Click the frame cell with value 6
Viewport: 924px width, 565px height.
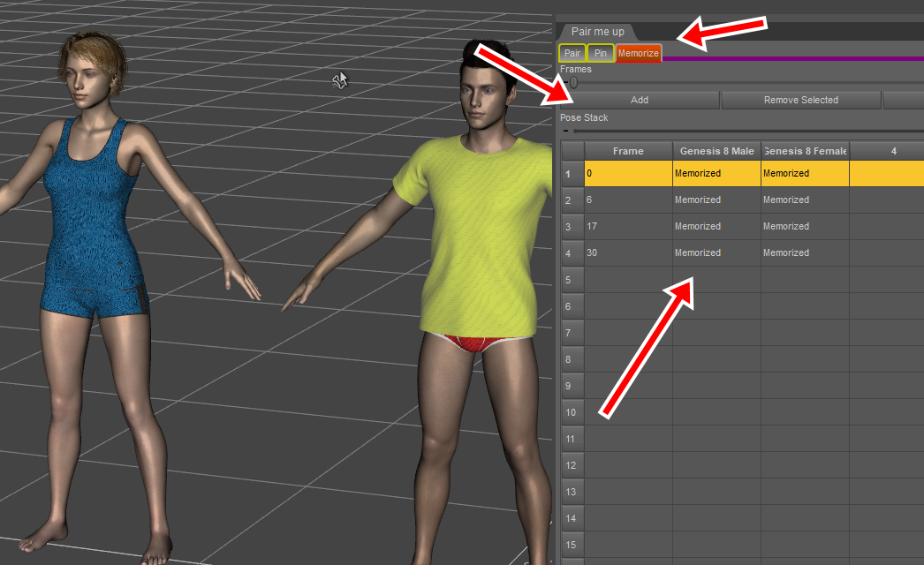point(628,200)
